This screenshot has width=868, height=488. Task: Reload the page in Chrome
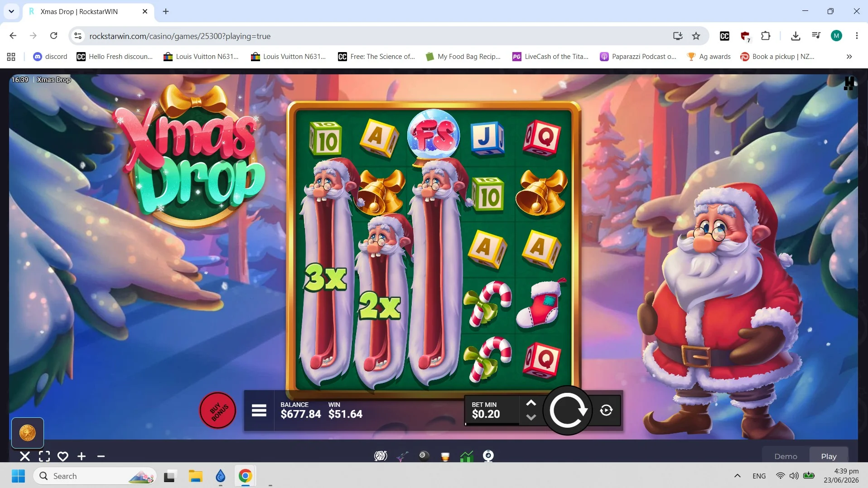(x=53, y=36)
